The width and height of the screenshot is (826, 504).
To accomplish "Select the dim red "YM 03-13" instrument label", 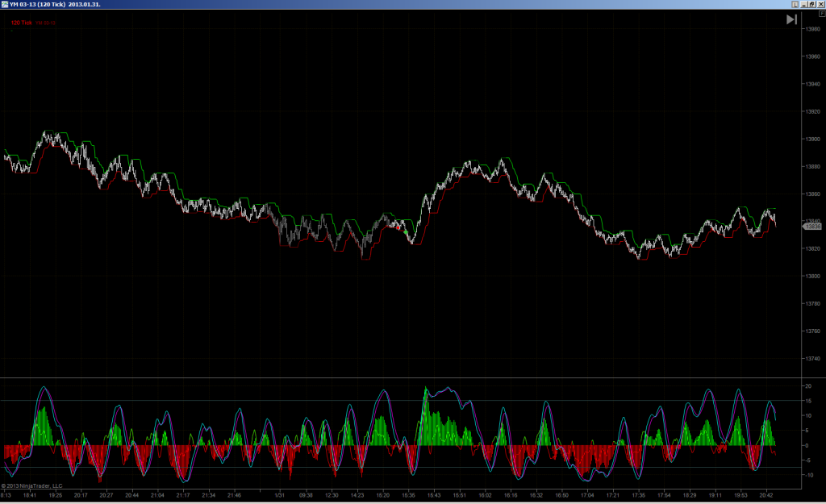I will pos(46,23).
